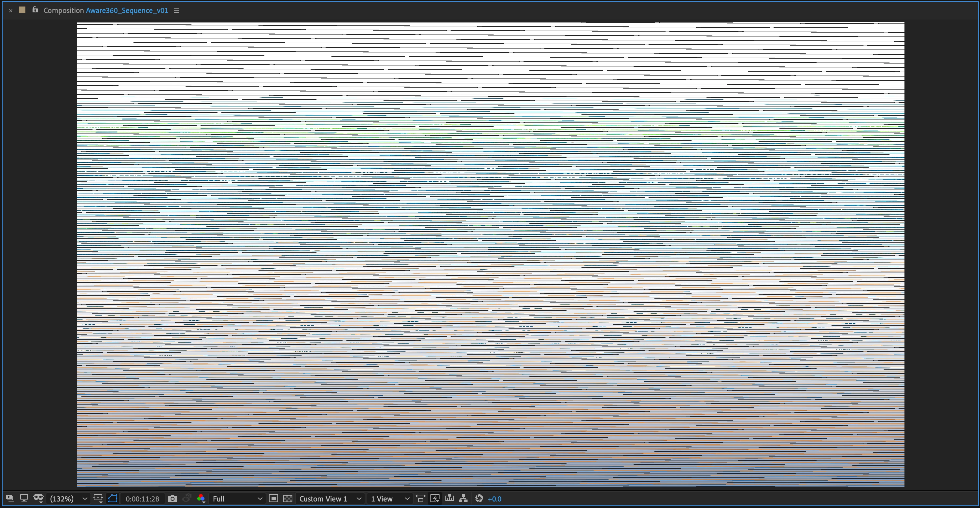Screen dimensions: 980x508
Task: Toggle mask and shape path visibility
Action: [x=113, y=499]
